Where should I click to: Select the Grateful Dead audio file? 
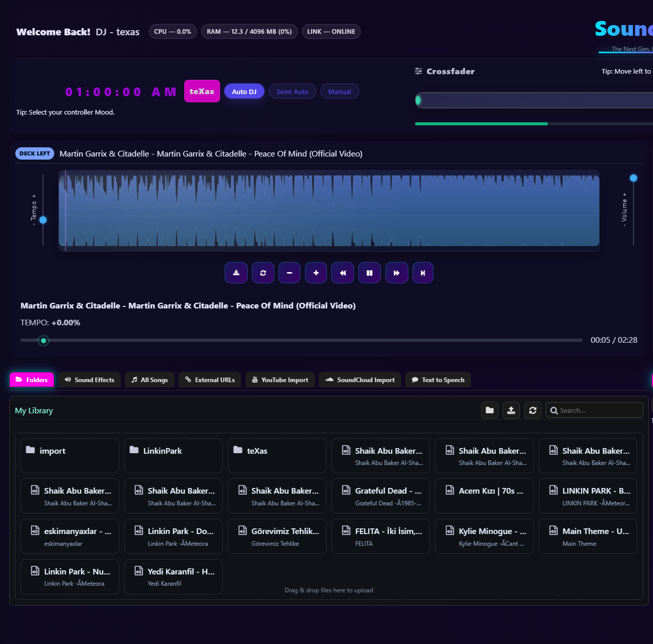[381, 496]
